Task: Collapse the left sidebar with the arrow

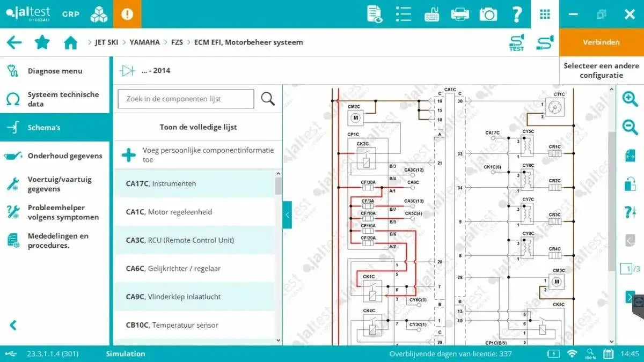Action: tap(12, 324)
